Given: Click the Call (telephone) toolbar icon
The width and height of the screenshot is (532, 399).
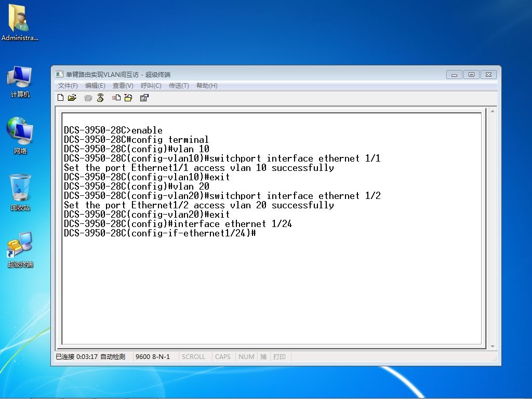Looking at the screenshot, I should click(88, 98).
